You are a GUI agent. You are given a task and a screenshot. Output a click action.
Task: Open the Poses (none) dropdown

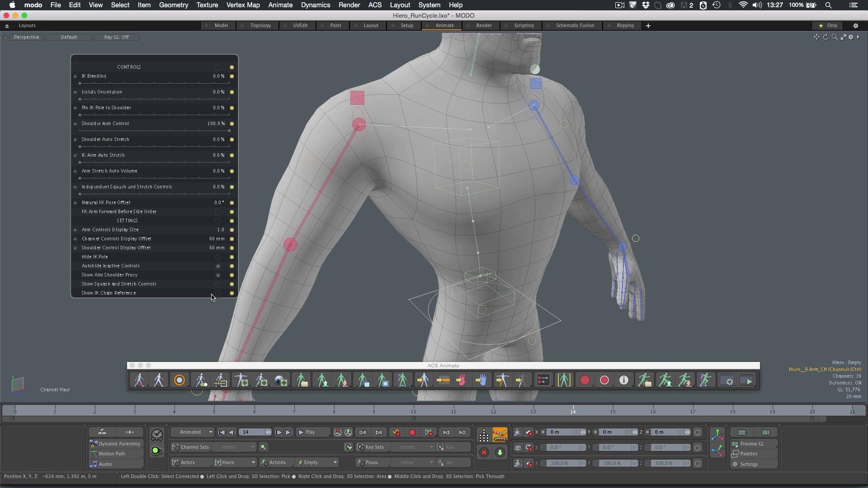(412, 463)
